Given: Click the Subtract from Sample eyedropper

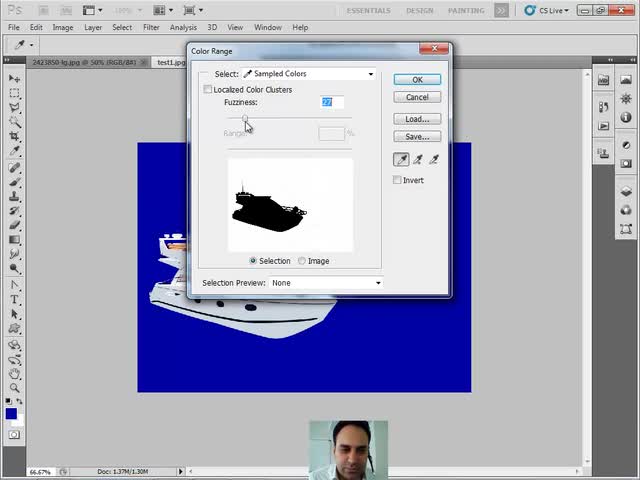Looking at the screenshot, I should [x=434, y=160].
